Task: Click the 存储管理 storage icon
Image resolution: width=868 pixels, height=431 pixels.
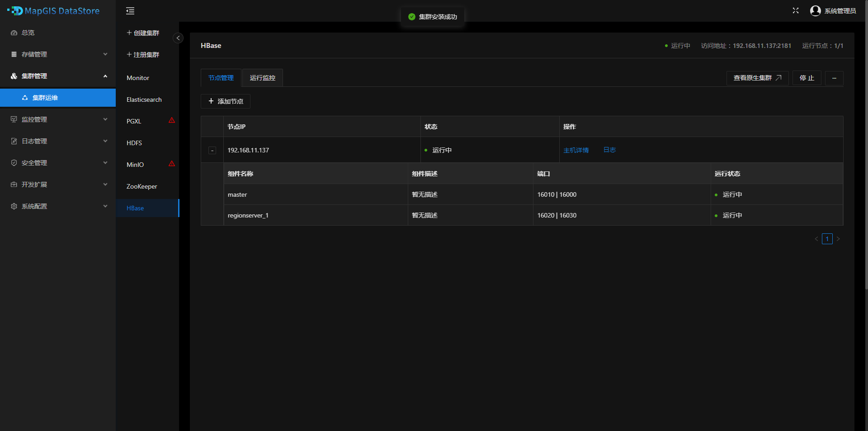Action: (x=14, y=54)
